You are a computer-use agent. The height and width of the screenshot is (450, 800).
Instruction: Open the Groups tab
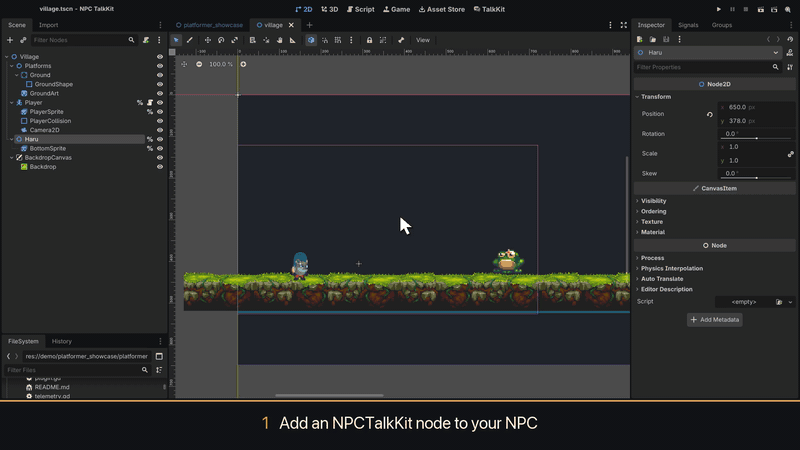coord(722,25)
